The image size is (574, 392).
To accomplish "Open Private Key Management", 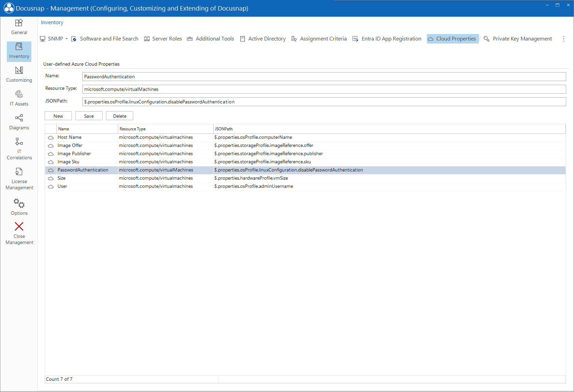I will pyautogui.click(x=518, y=39).
